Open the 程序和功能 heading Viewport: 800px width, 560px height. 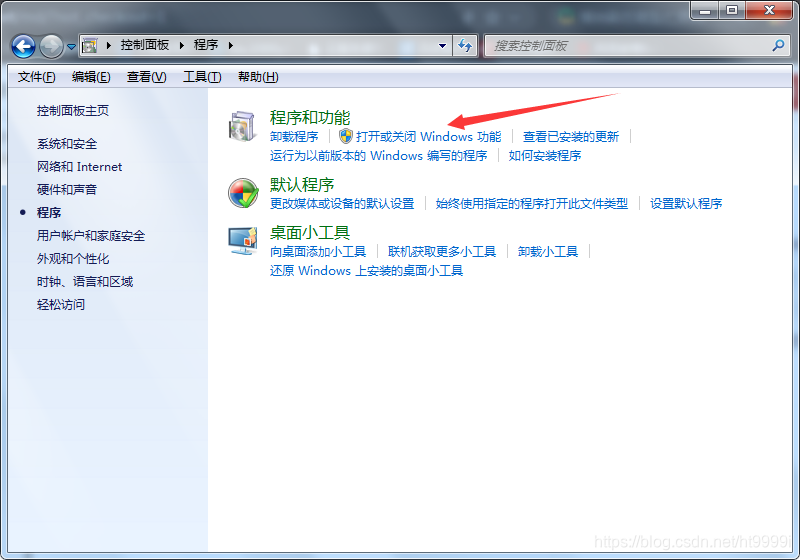pyautogui.click(x=310, y=117)
